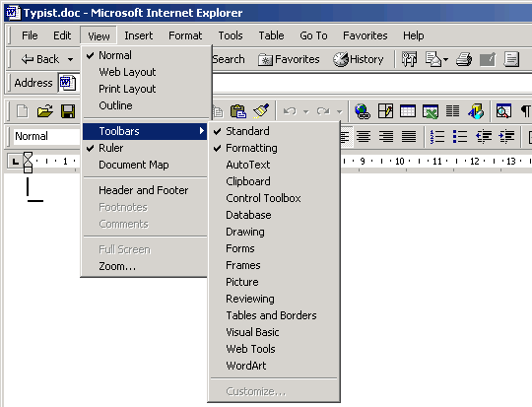Open the Go To menu
The image size is (532, 407).
pos(313,35)
